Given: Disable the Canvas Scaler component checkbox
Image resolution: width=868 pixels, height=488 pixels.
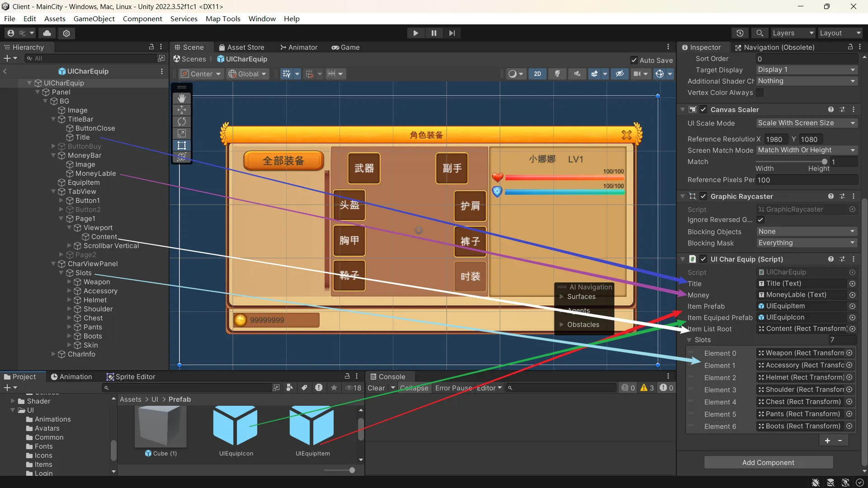Looking at the screenshot, I should pos(703,109).
